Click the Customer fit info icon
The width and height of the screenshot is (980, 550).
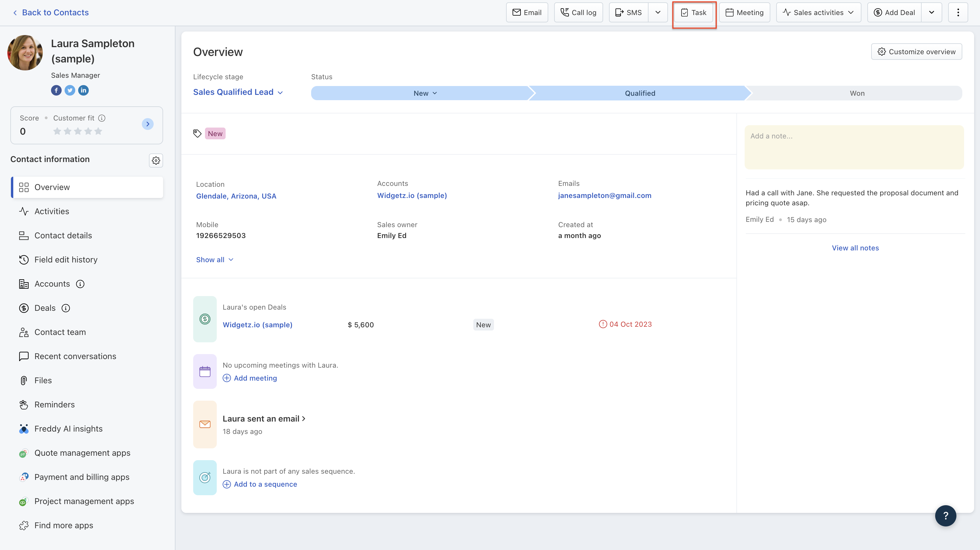(x=102, y=118)
